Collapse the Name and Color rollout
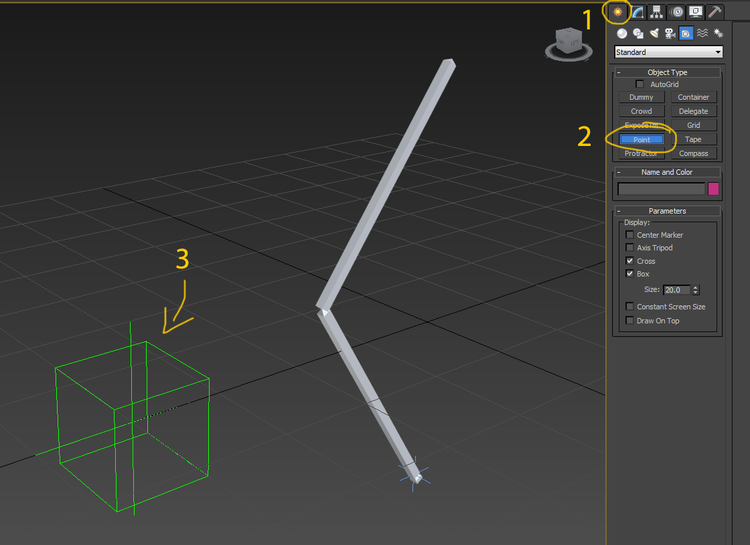 (x=668, y=172)
